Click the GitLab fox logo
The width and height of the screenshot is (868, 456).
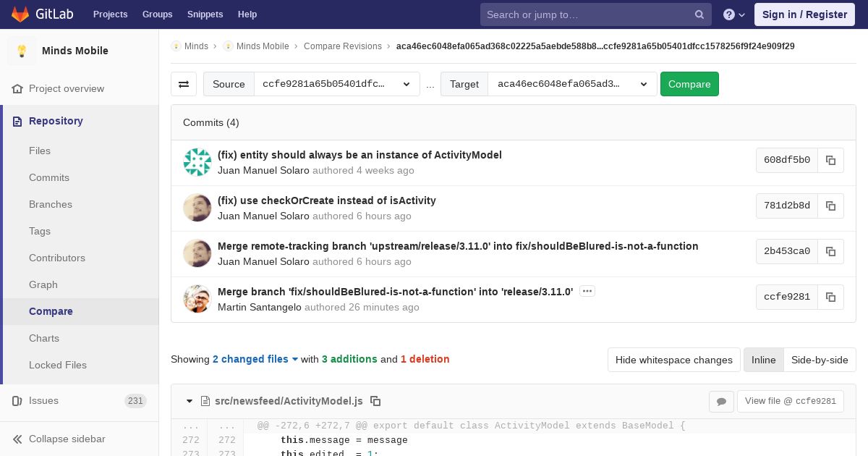tap(20, 14)
